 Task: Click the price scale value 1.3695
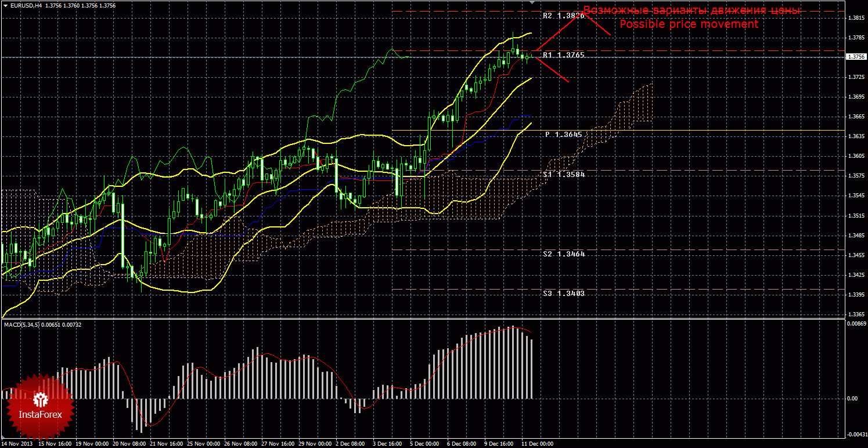(x=856, y=97)
